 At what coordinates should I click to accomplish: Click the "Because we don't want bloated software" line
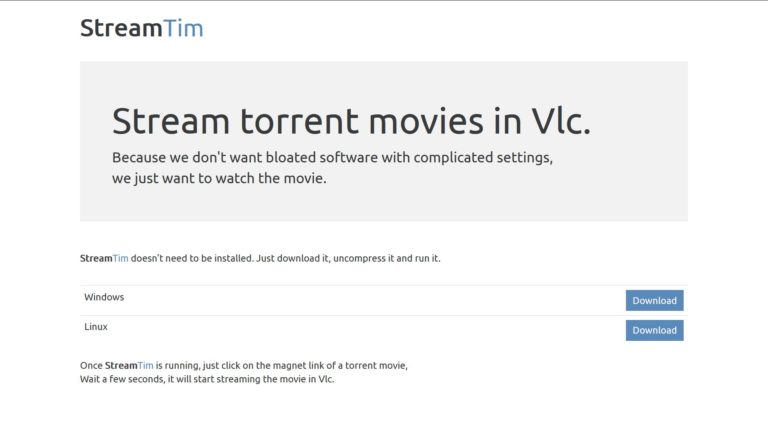point(332,158)
